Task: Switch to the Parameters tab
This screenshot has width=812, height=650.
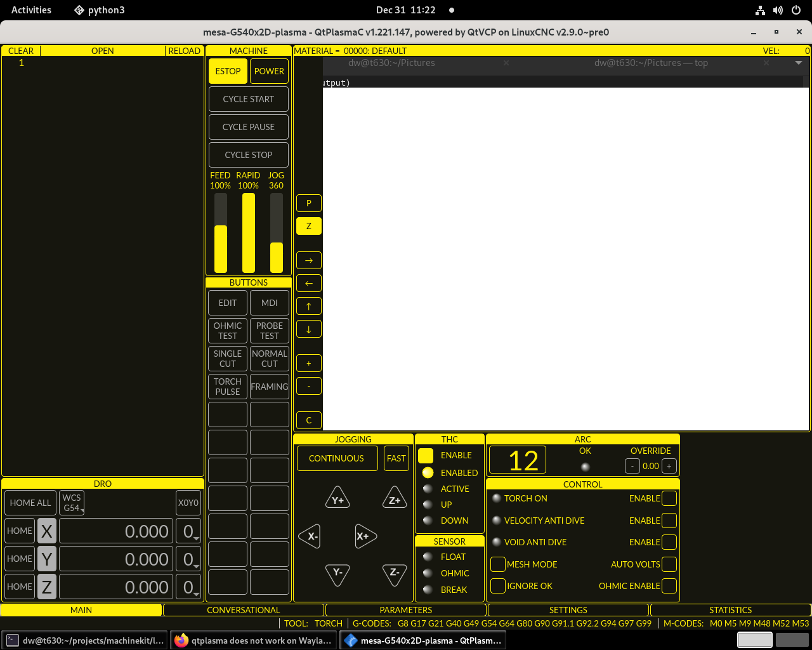Action: (405, 610)
